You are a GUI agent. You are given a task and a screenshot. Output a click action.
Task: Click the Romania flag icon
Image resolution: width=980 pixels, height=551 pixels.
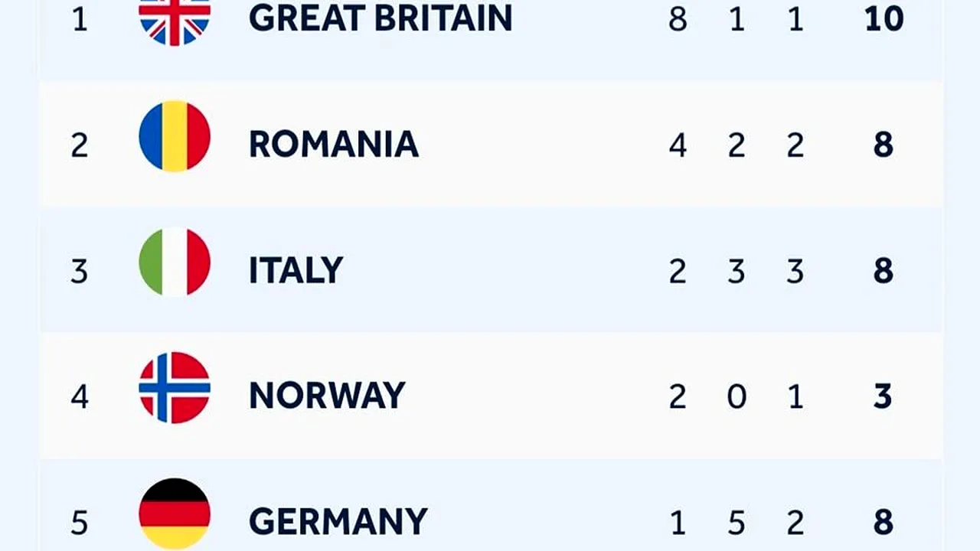point(175,136)
